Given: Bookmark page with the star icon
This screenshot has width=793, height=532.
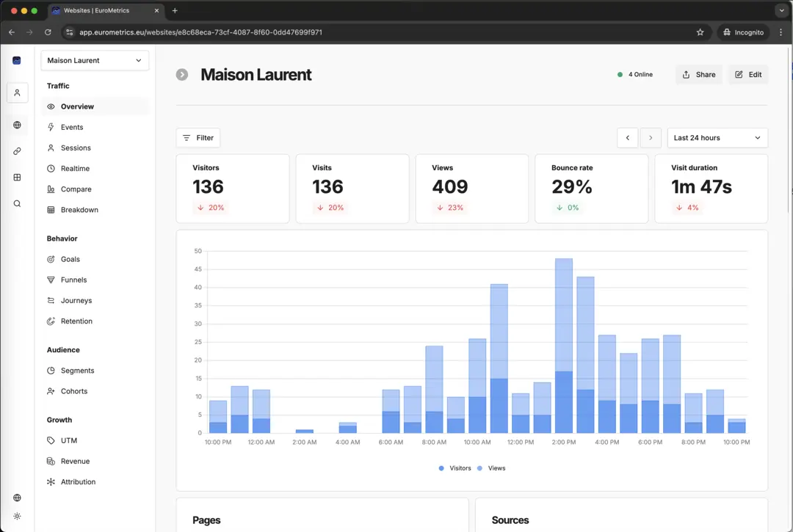Looking at the screenshot, I should pyautogui.click(x=700, y=32).
